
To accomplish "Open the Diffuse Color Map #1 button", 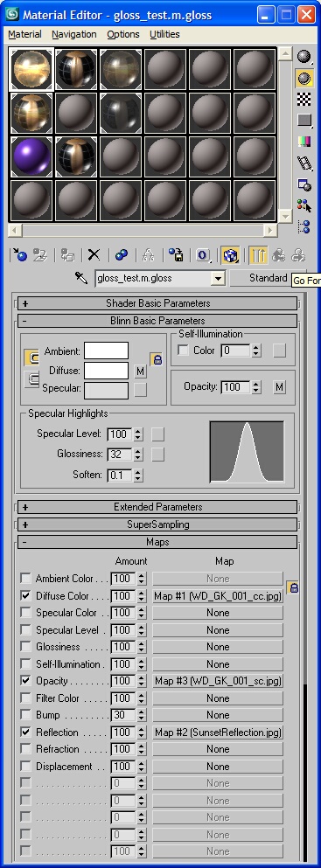I will 218,596.
